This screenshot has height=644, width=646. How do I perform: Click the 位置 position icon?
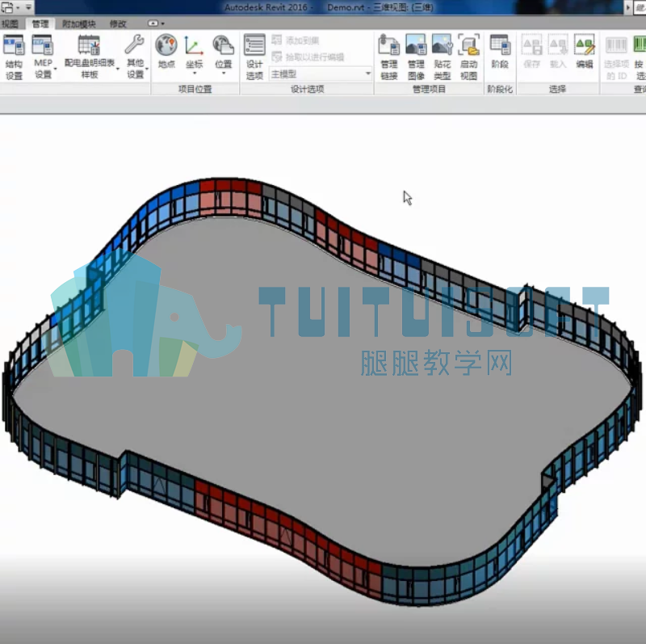(x=224, y=53)
